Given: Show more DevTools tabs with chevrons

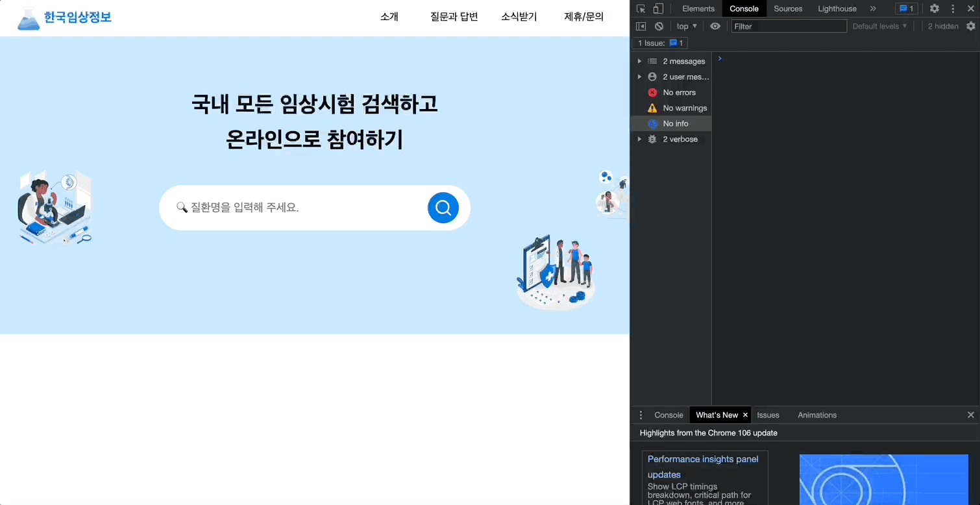Looking at the screenshot, I should click(x=873, y=8).
